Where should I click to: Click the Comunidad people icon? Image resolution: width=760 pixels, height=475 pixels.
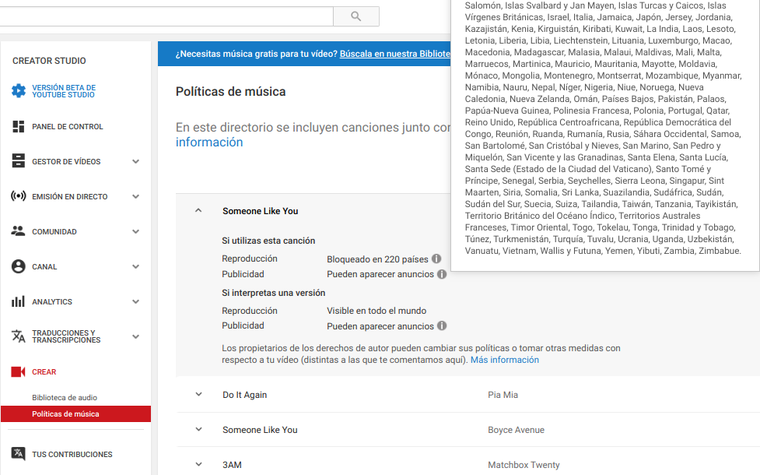(18, 231)
